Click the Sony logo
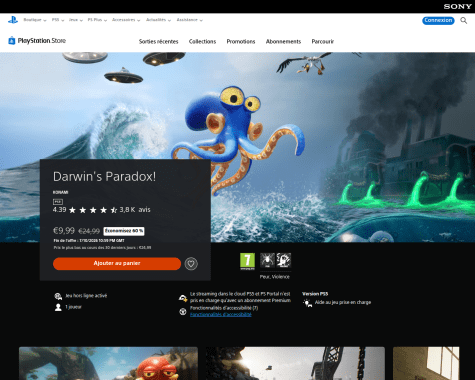Image resolution: width=475 pixels, height=380 pixels. coord(457,6)
